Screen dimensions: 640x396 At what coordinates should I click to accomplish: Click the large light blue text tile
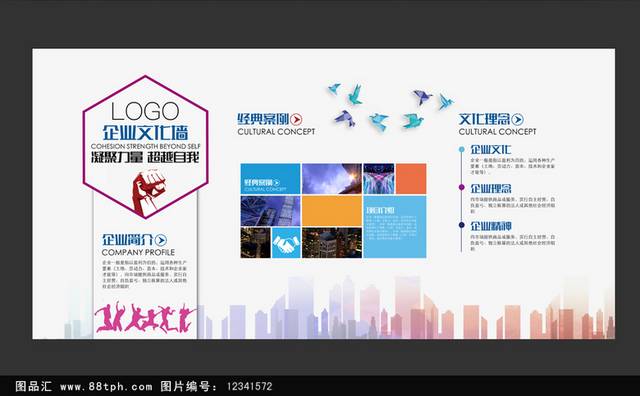[x=395, y=227]
